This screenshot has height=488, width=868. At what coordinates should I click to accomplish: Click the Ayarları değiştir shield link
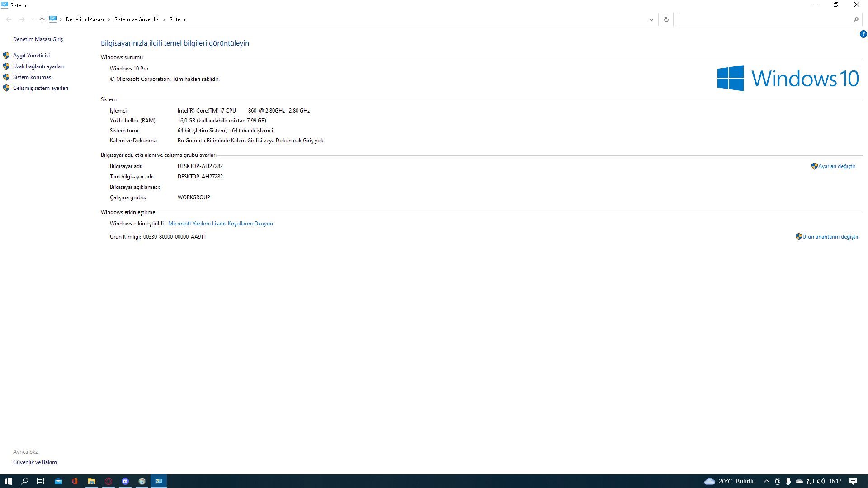point(836,166)
